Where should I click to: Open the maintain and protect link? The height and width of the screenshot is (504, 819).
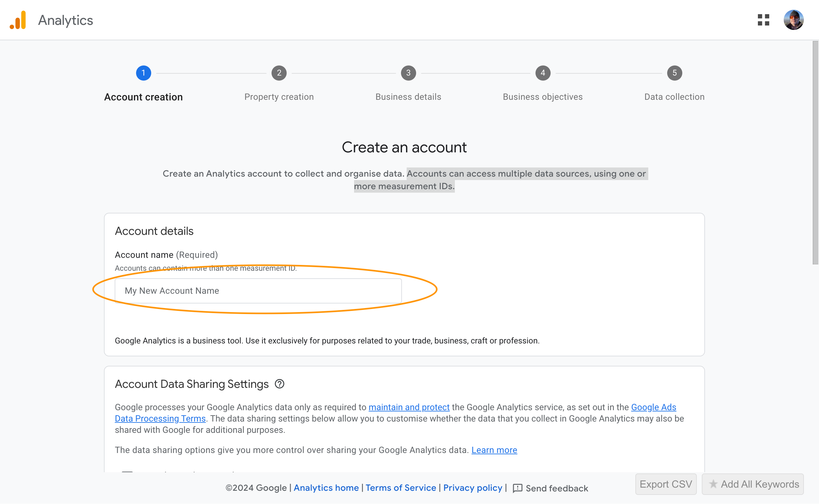point(409,407)
